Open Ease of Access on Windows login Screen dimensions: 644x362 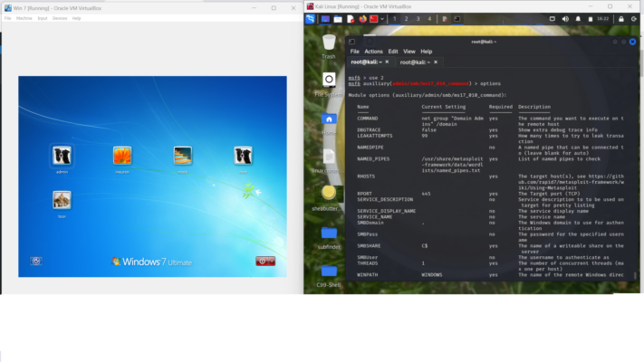coord(36,261)
